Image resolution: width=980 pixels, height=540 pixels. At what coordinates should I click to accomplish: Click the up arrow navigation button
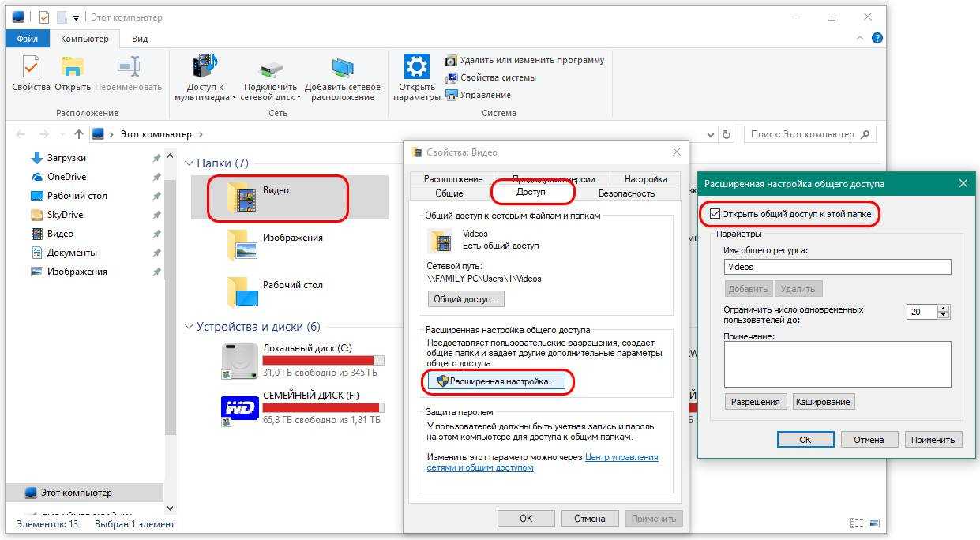[x=79, y=135]
